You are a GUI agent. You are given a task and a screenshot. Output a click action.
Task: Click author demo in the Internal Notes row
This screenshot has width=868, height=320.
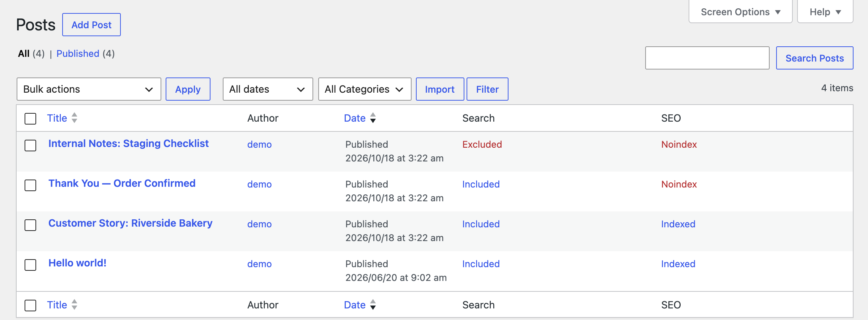[260, 144]
